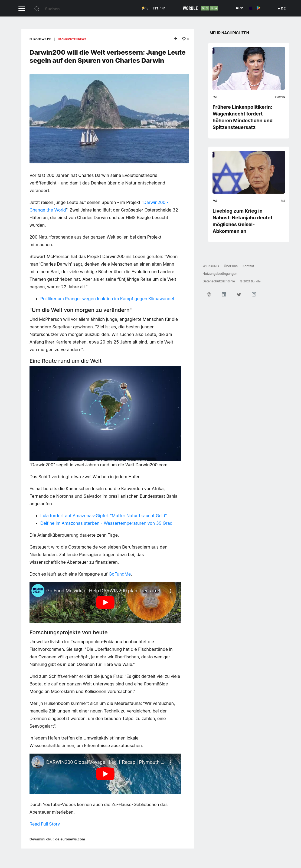Click the search magnifier icon
Image resolution: width=301 pixels, height=868 pixels.
coord(37,9)
